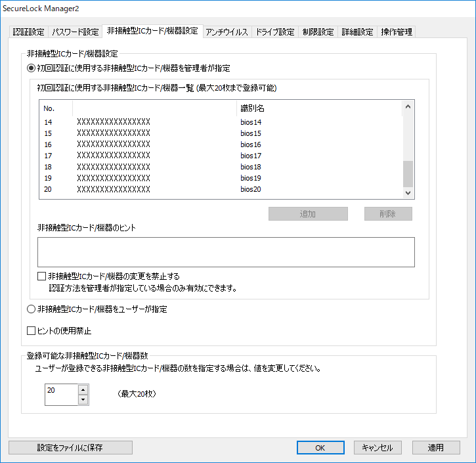
Task: Select row 14 in the card list
Action: tap(221, 122)
